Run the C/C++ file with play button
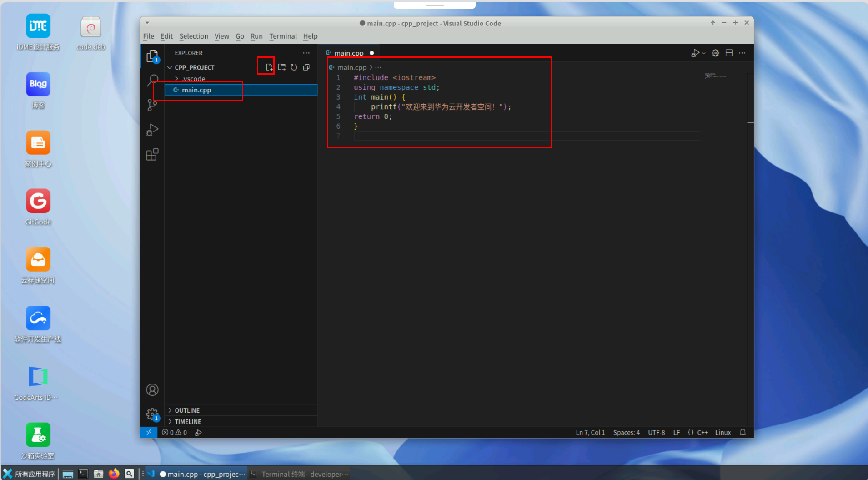 tap(695, 53)
